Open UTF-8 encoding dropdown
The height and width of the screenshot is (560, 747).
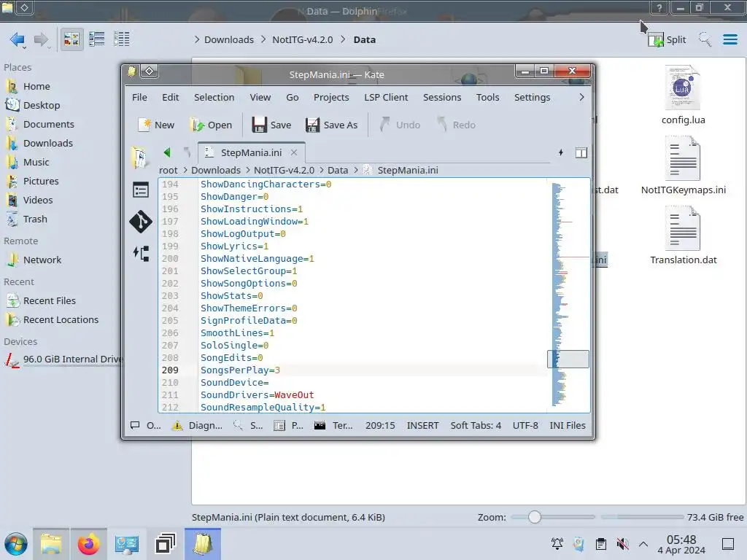click(525, 425)
